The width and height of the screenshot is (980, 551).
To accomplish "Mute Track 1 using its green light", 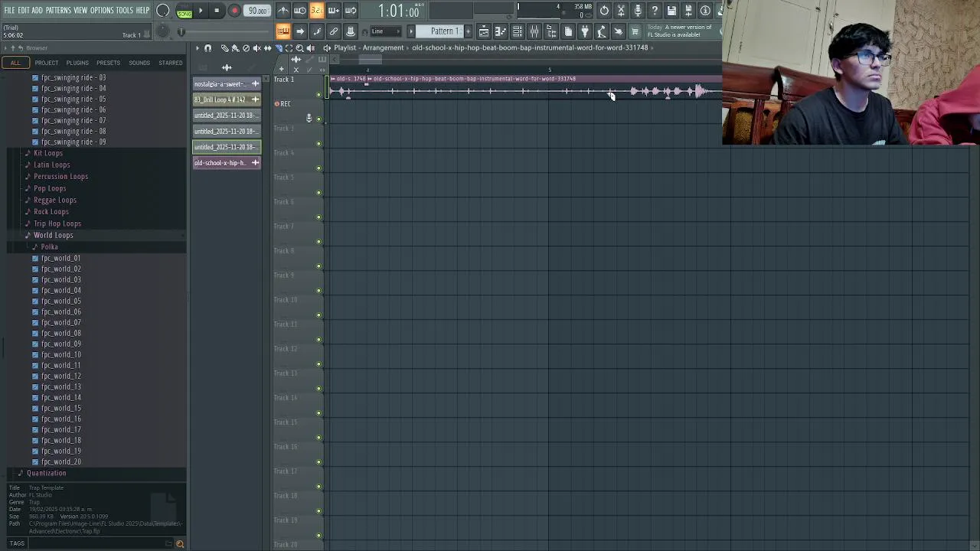I will click(x=318, y=95).
